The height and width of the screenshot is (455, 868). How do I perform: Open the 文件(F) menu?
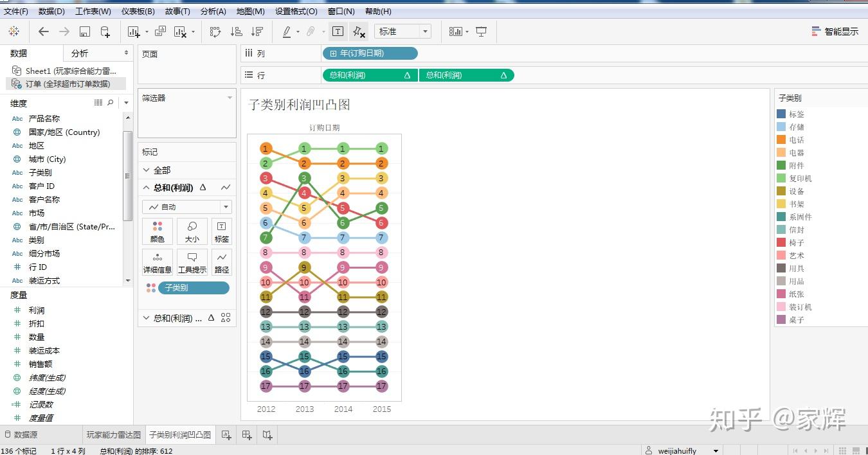coord(16,12)
